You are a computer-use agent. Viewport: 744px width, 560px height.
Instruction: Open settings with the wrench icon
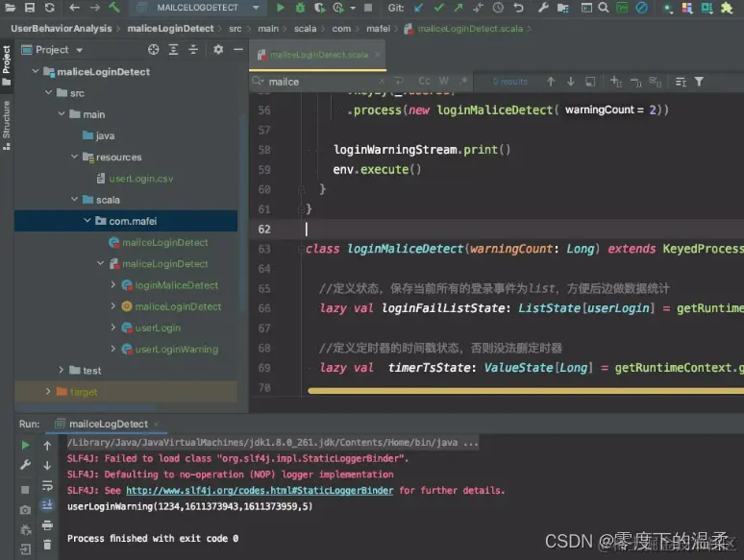click(x=543, y=7)
